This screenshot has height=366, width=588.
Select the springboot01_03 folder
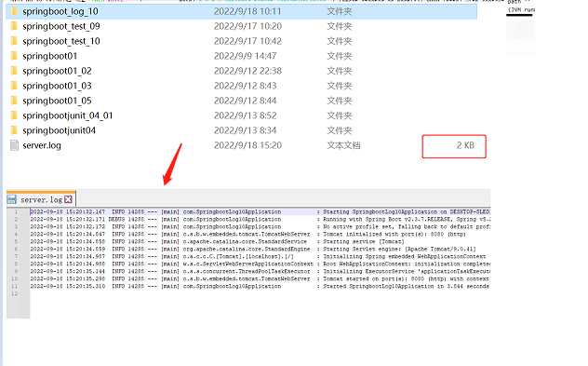57,86
